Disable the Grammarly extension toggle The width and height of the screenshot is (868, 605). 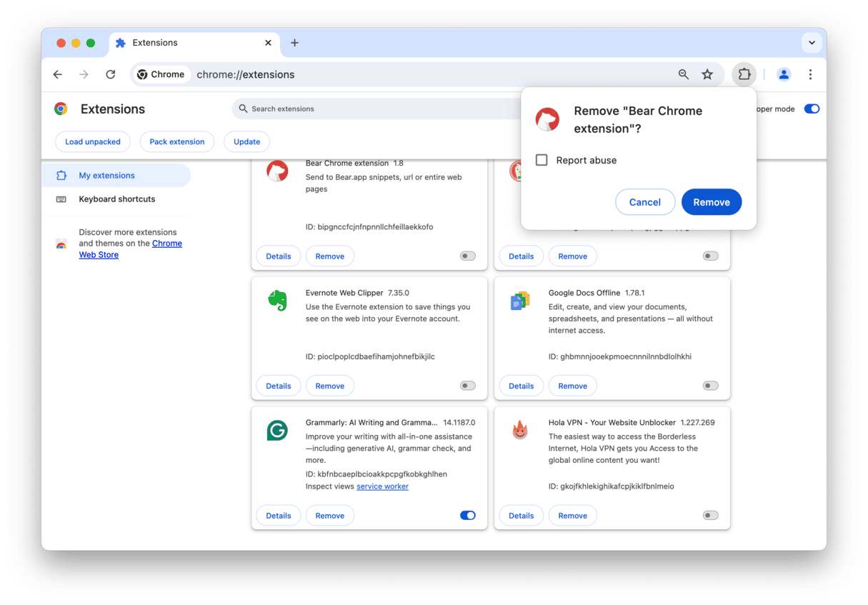(468, 515)
